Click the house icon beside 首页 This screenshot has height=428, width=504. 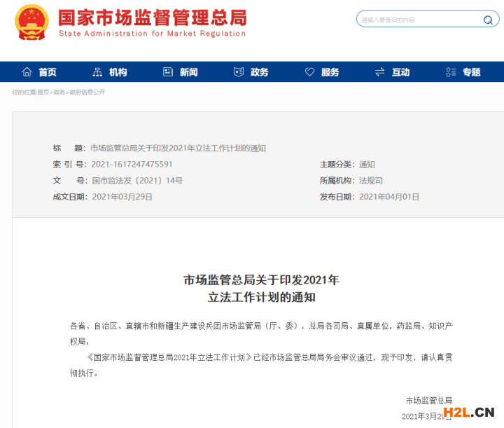(27, 72)
